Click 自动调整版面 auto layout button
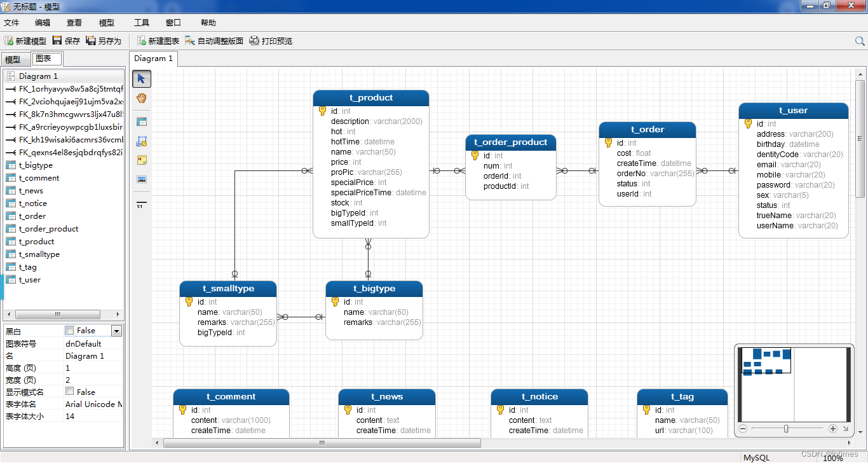 (214, 41)
